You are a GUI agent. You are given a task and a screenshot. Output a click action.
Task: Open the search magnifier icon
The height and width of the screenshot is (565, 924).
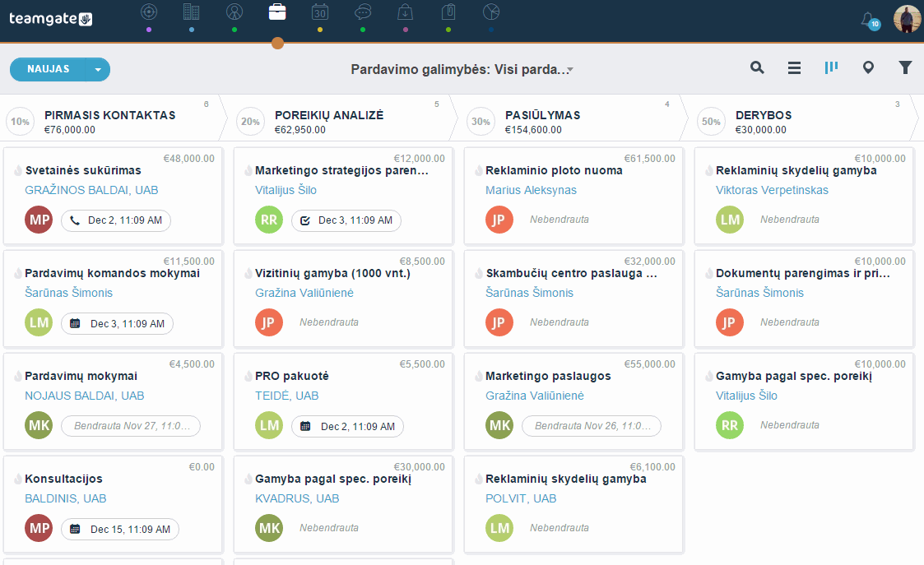point(757,67)
